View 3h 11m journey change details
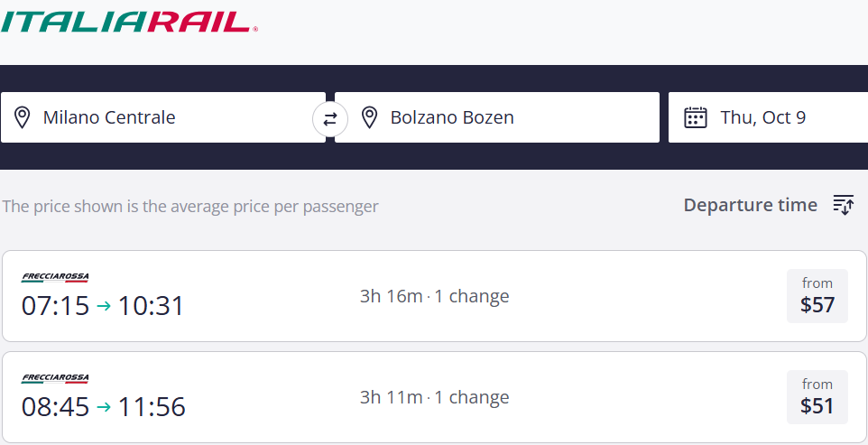Image resolution: width=868 pixels, height=445 pixels. [434, 397]
